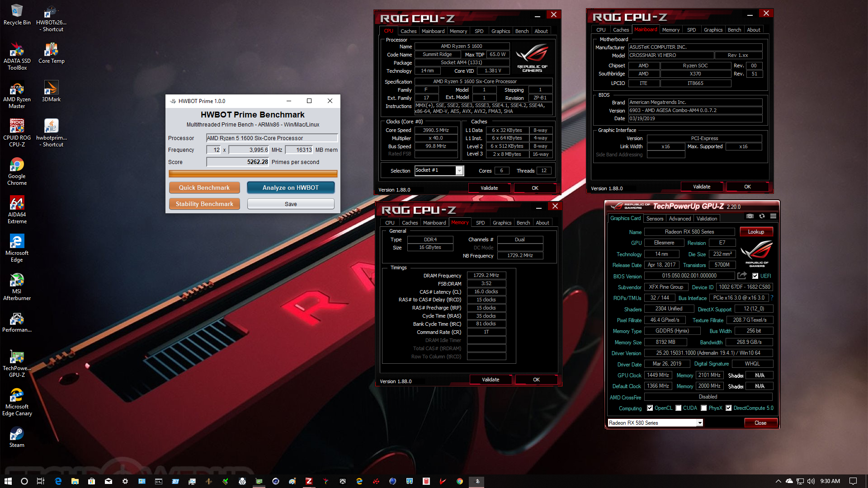Open the Recycle Bin desktop icon
868x488 pixels.
pos(17,15)
